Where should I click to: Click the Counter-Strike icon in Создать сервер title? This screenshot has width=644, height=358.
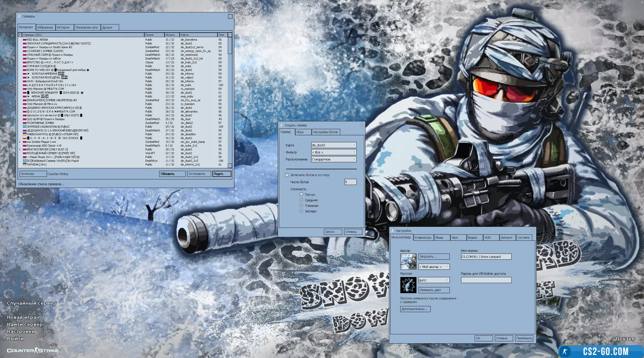click(x=281, y=125)
